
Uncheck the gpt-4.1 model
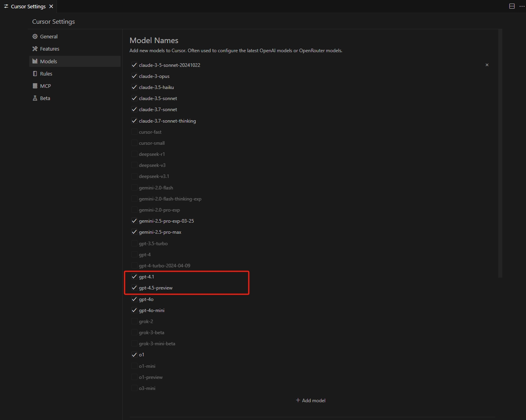[x=134, y=276]
